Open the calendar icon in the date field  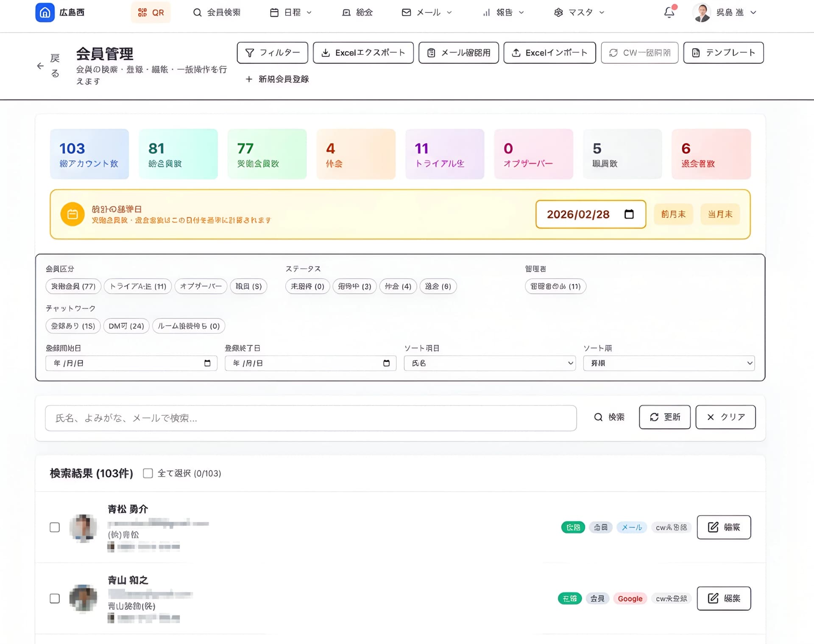[x=629, y=214]
